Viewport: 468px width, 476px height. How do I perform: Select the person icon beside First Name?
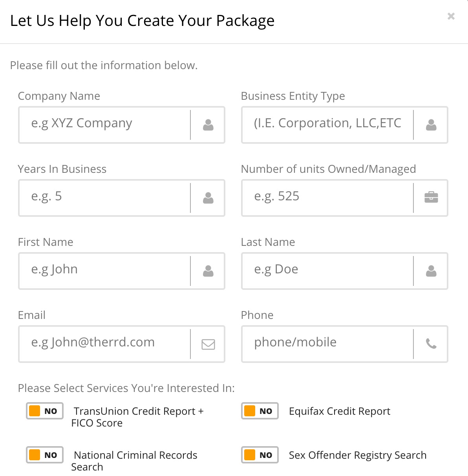pos(208,271)
